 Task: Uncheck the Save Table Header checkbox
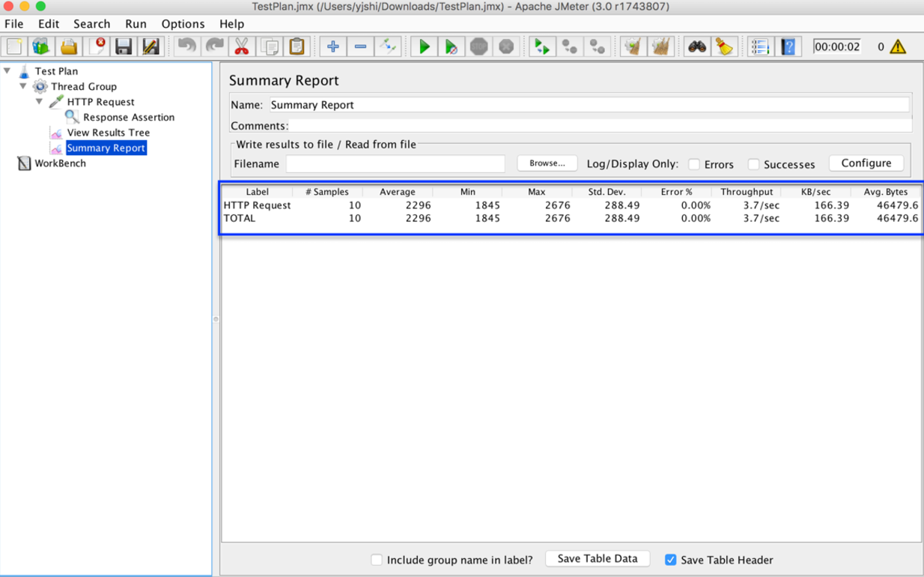click(670, 560)
